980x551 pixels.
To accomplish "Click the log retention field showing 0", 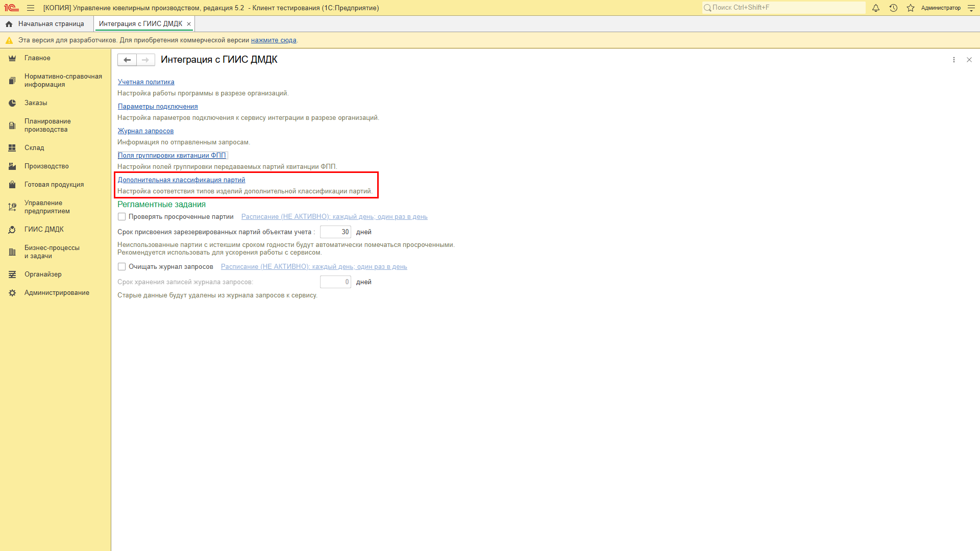I will (x=335, y=282).
